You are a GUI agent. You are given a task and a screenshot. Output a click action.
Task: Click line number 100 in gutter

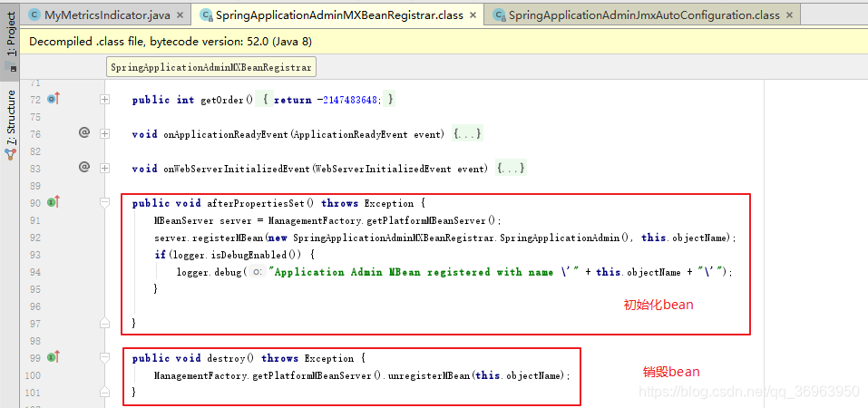pos(33,375)
